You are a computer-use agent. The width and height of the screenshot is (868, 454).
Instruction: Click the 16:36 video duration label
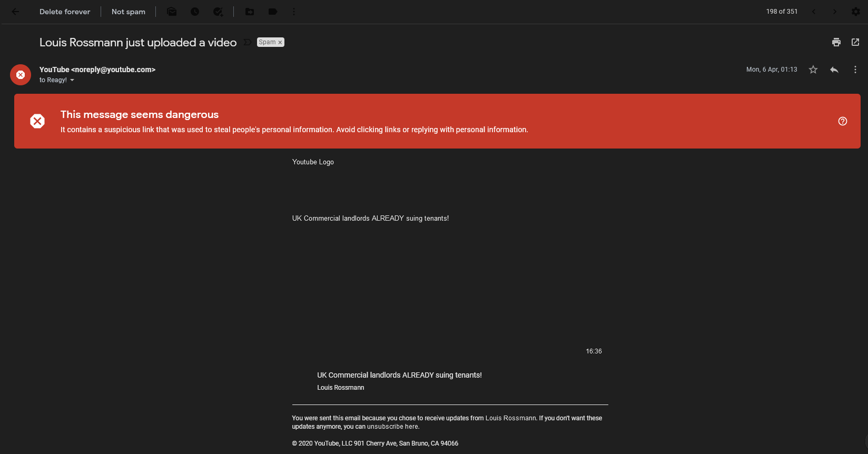point(594,351)
